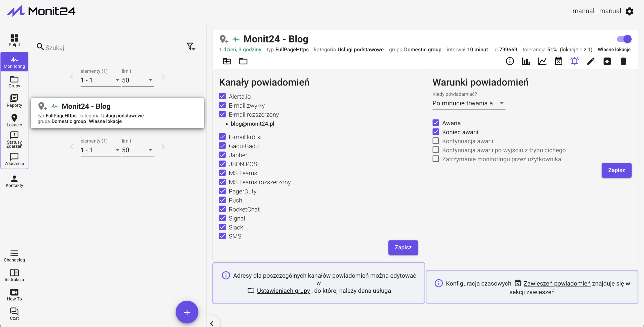
Task: Click the empty folder icon in header
Action: (243, 61)
